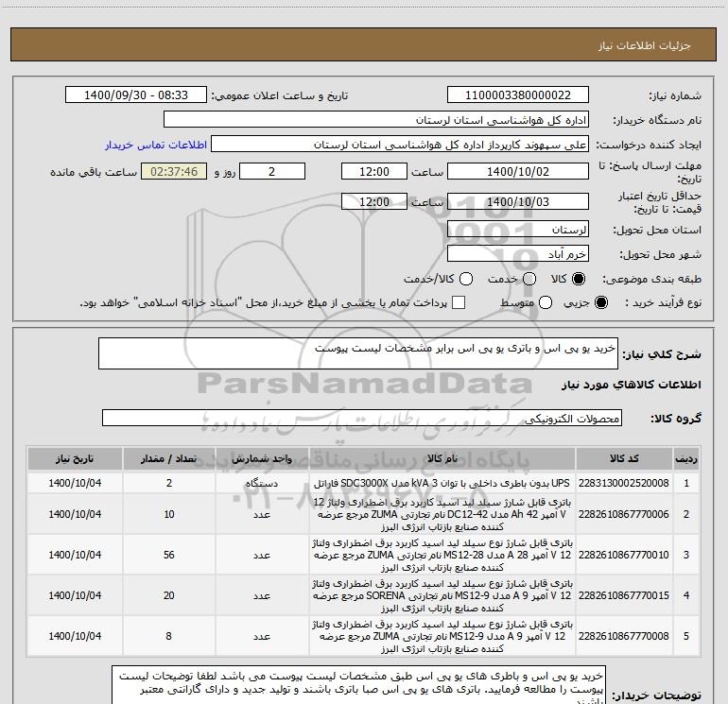Click the جزئیات اطلاعات نیاز header bar

pos(364,44)
